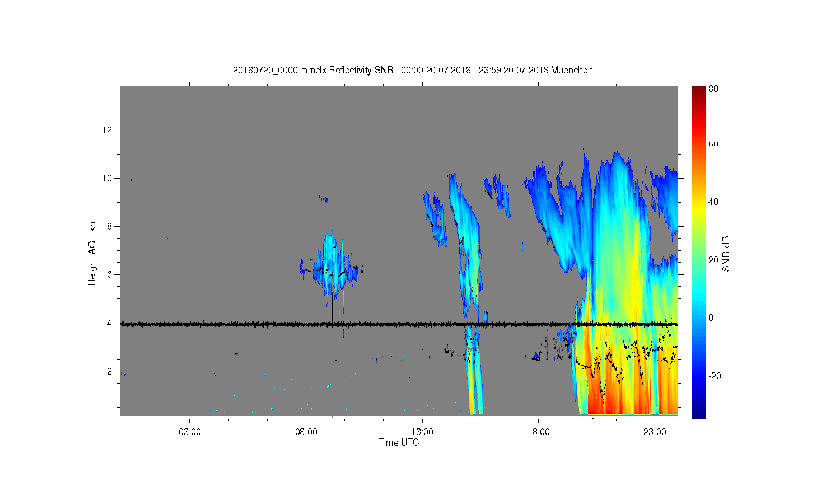Click the plot title text above the chart
840x504 pixels.
click(413, 70)
